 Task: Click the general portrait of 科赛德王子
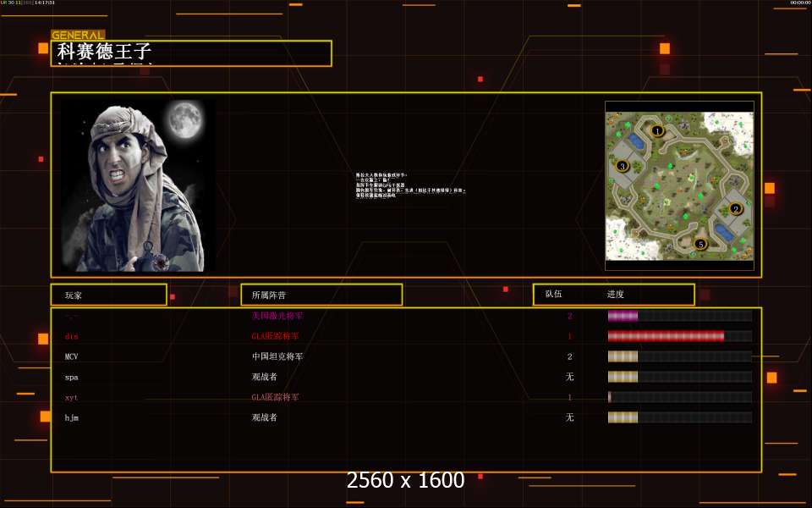tap(134, 185)
